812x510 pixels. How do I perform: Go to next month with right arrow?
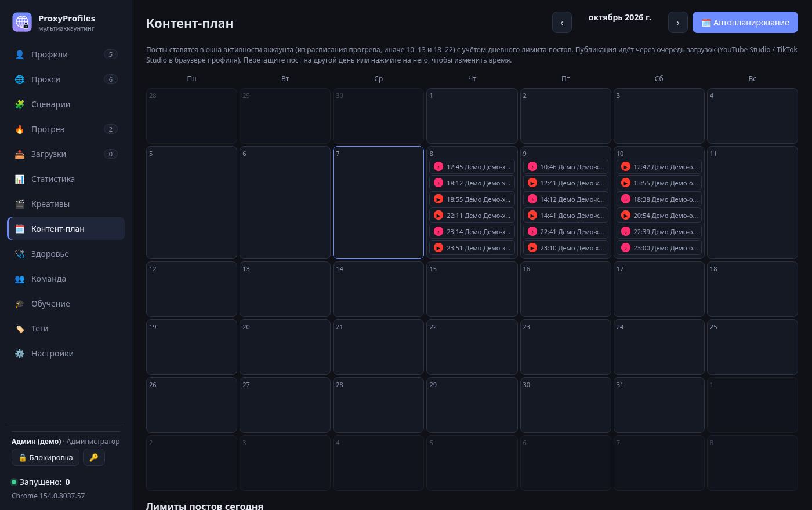pos(678,23)
